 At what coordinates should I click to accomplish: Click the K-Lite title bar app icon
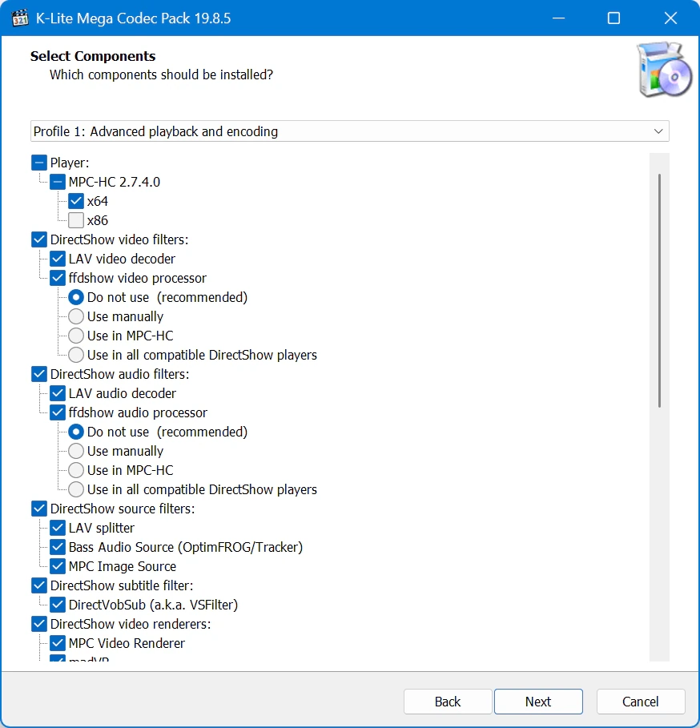(x=20, y=18)
